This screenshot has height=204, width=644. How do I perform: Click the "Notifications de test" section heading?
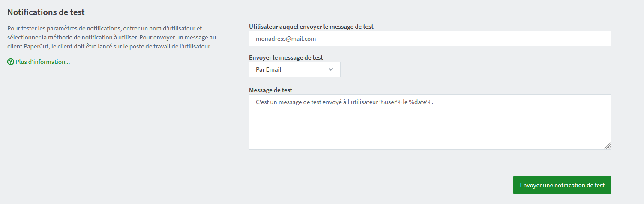click(46, 12)
